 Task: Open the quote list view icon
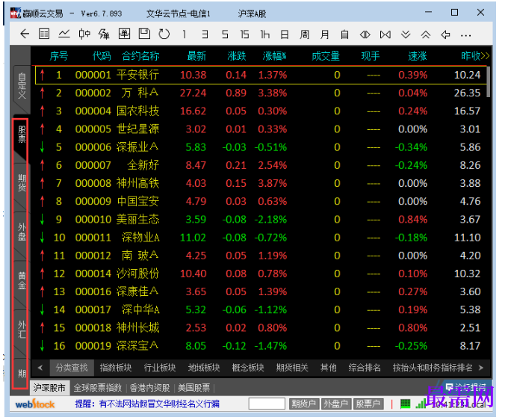coord(44,34)
